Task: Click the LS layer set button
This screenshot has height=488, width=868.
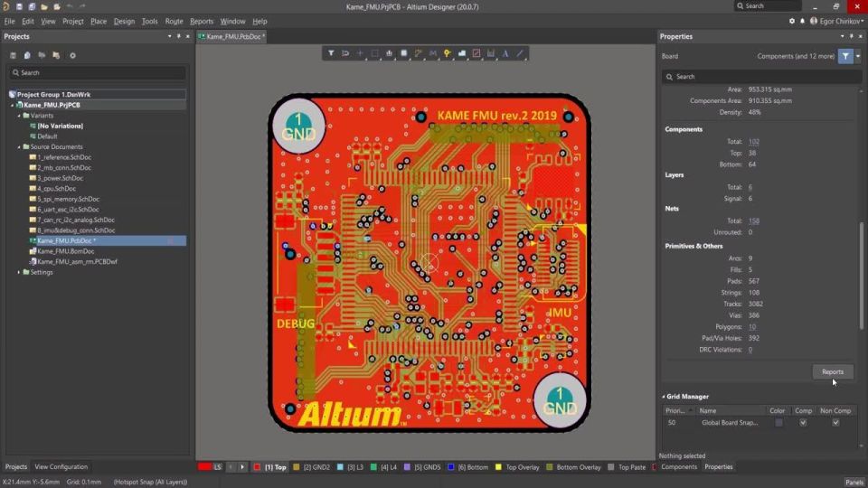Action: (x=218, y=467)
